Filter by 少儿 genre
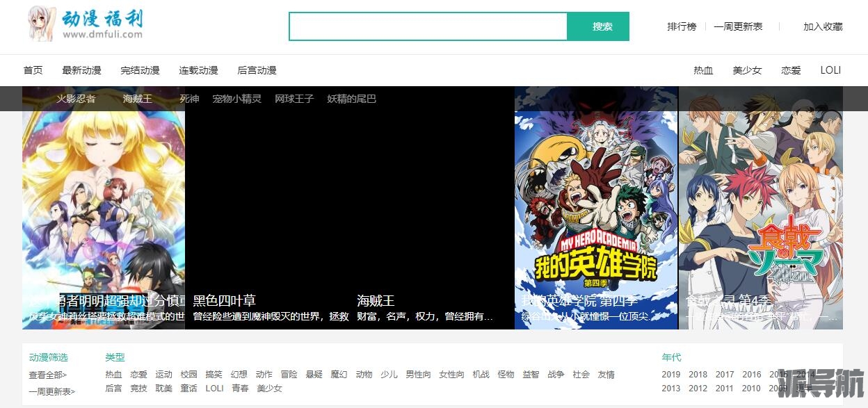The image size is (868, 408). (389, 375)
